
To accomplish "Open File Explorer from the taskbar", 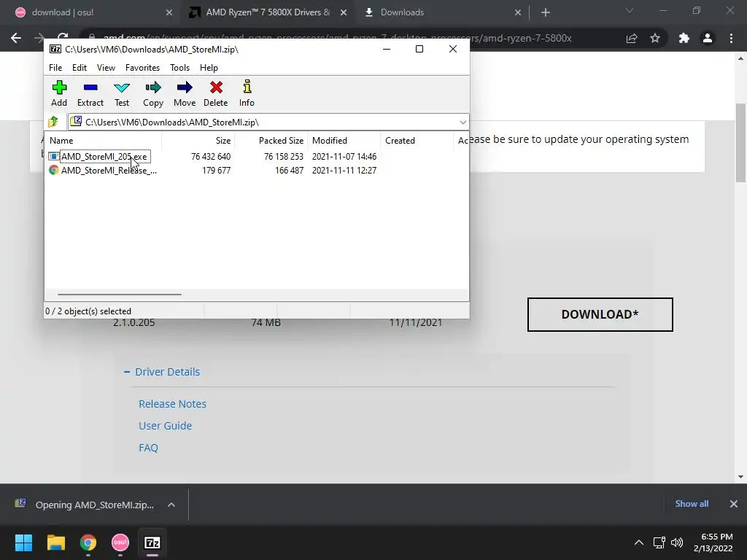I will coord(55,542).
